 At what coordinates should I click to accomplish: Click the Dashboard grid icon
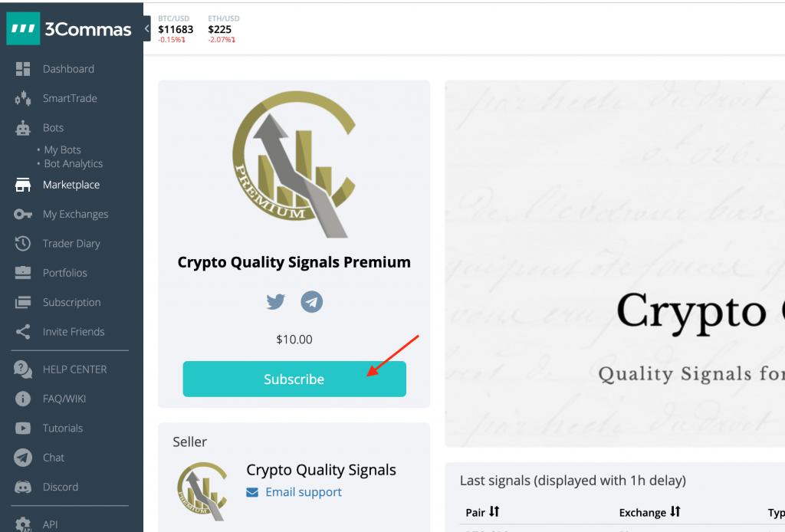pyautogui.click(x=23, y=69)
